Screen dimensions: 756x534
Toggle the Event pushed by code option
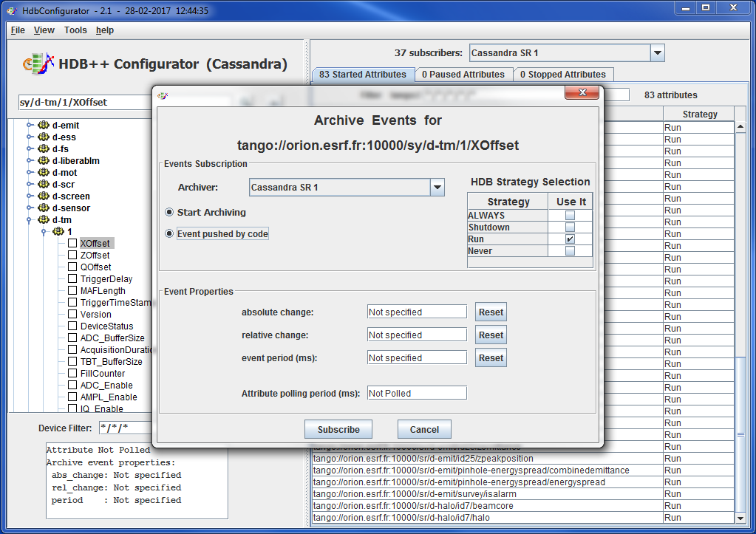click(x=170, y=234)
